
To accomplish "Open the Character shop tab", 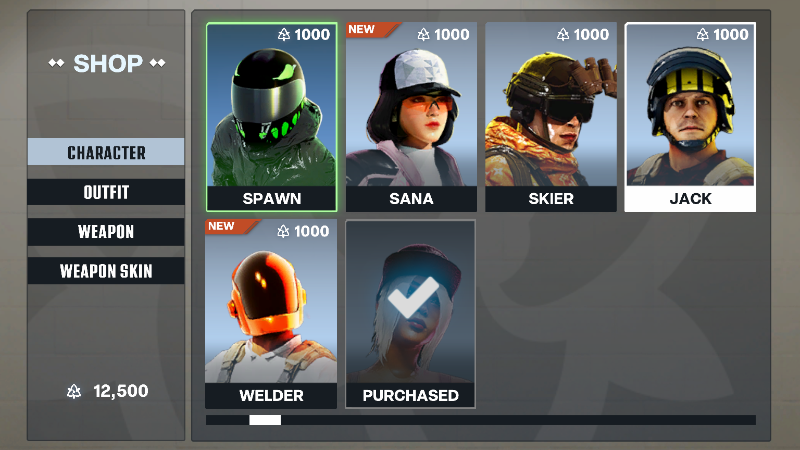I will click(x=106, y=152).
